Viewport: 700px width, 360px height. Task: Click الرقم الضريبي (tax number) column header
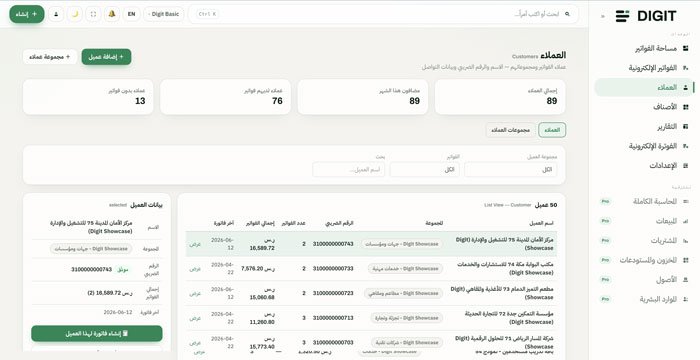(x=338, y=223)
